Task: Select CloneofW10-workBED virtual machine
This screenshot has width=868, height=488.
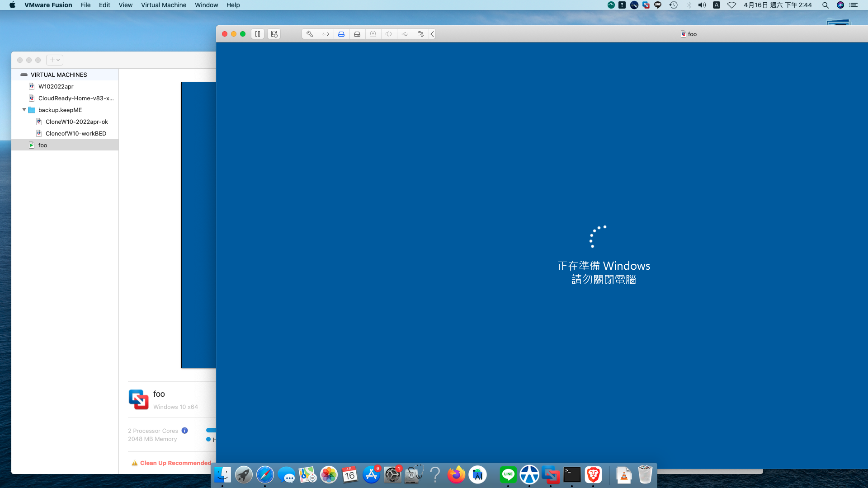Action: pos(75,133)
